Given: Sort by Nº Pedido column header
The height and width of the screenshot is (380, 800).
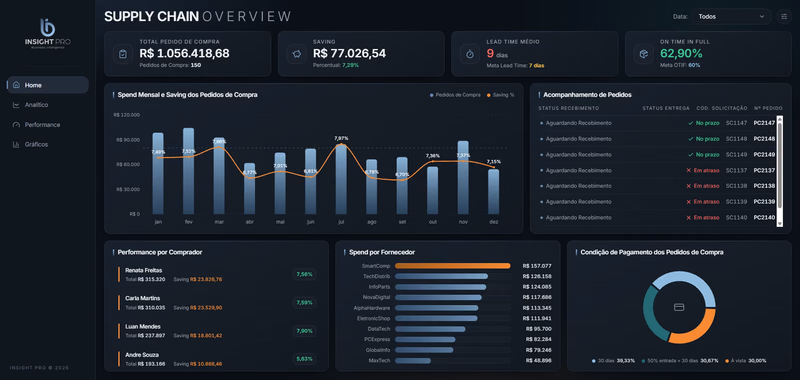Looking at the screenshot, I should pyautogui.click(x=768, y=108).
